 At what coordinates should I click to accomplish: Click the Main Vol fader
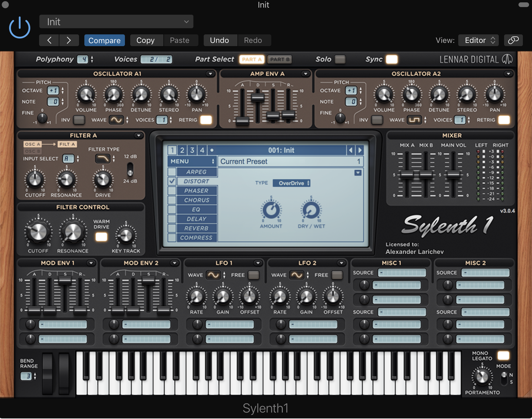[453, 175]
